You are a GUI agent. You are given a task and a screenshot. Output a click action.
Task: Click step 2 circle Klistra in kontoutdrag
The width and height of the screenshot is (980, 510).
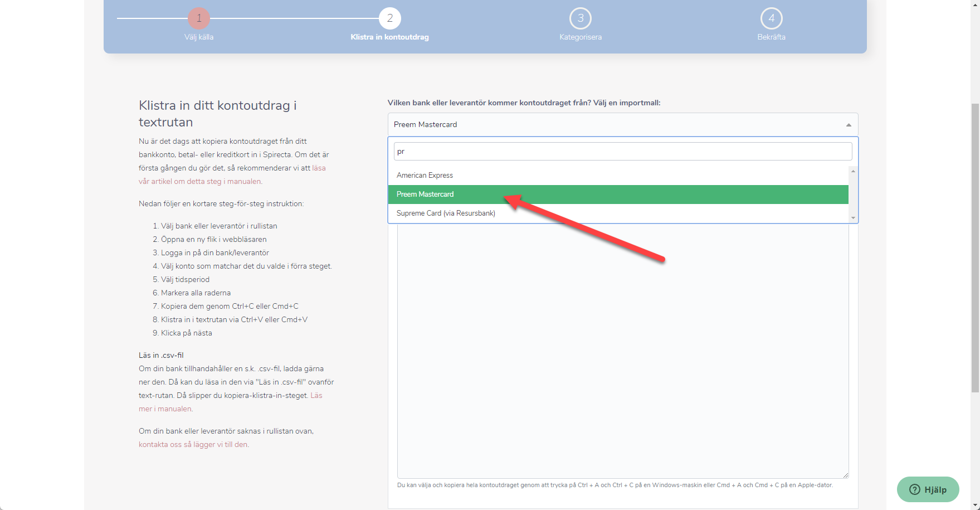[x=390, y=18]
